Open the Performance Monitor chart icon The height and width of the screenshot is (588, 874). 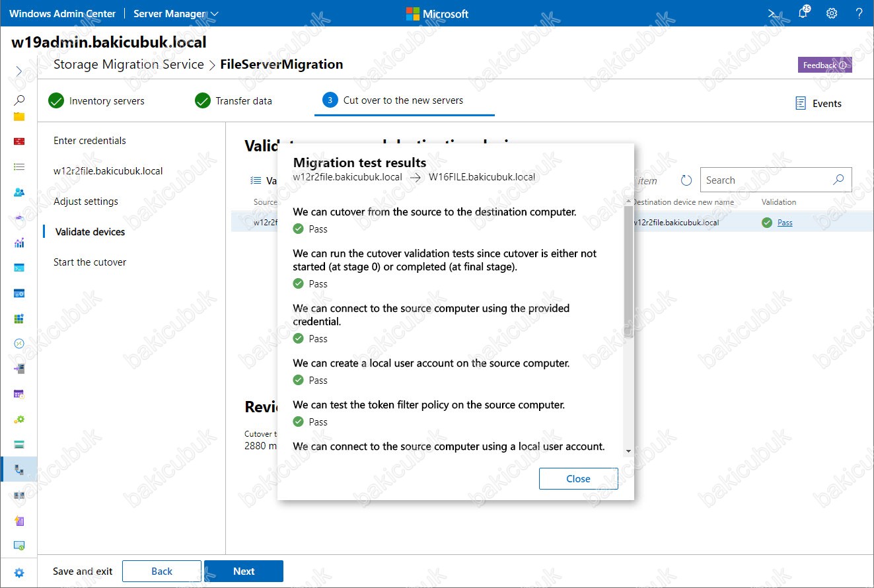click(x=19, y=242)
